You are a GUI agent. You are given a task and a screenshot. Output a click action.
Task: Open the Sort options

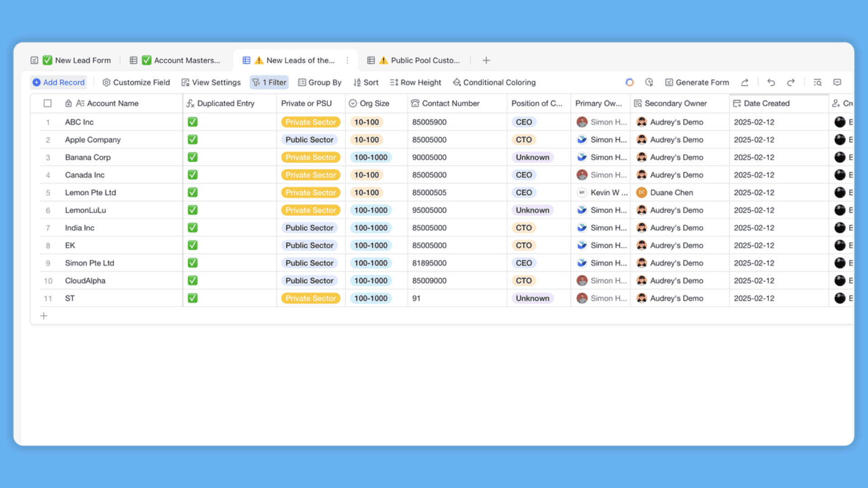click(x=366, y=82)
